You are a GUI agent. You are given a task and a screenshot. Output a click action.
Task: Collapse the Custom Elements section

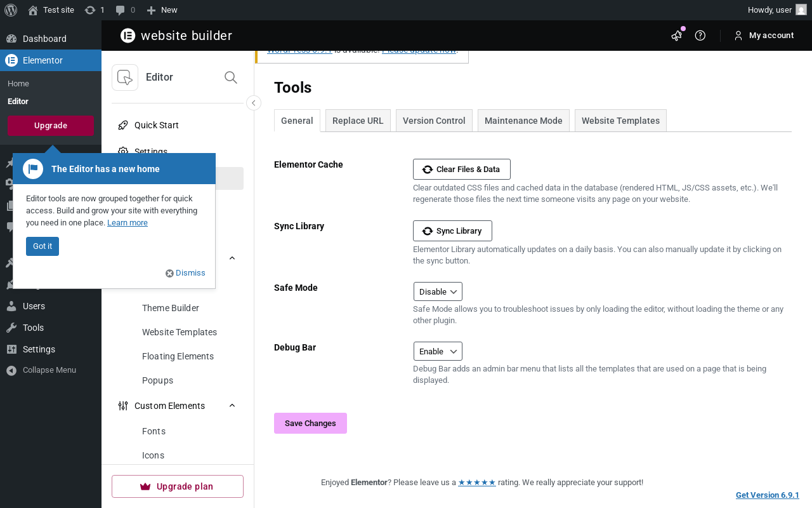[x=232, y=406]
